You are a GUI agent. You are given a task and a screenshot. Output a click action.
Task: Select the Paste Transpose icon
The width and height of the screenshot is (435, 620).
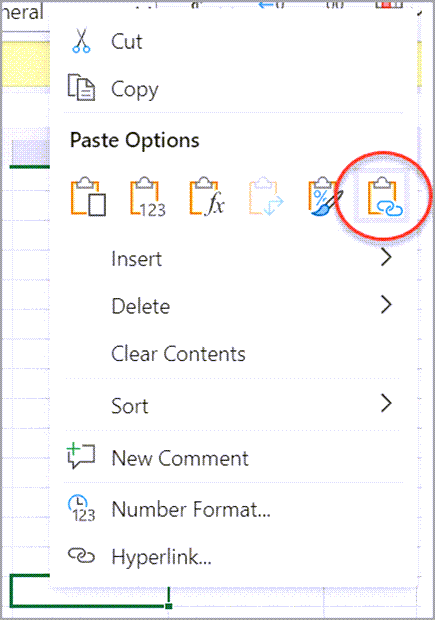[x=266, y=196]
